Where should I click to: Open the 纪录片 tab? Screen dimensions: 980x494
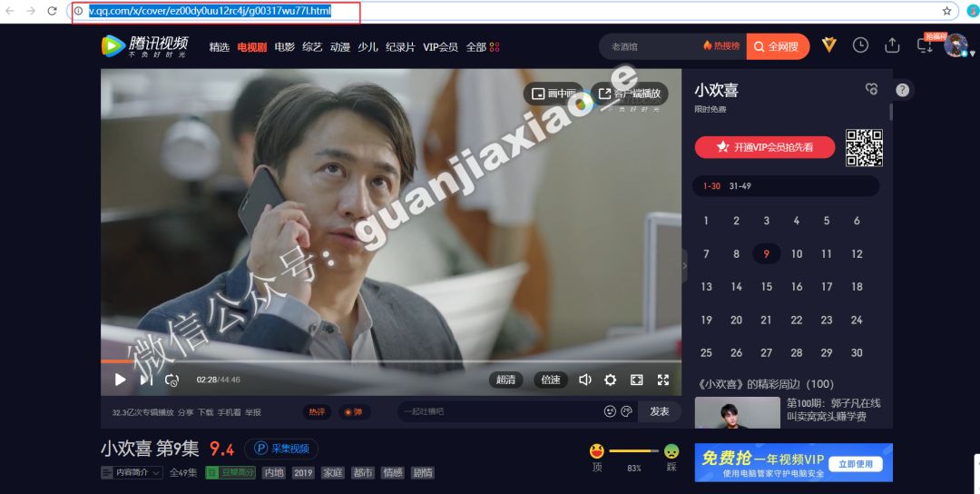(x=400, y=47)
